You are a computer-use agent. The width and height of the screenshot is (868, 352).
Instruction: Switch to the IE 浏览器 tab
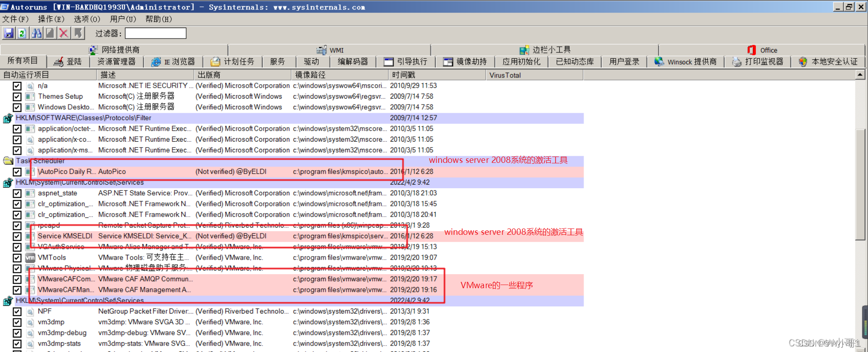(x=173, y=62)
